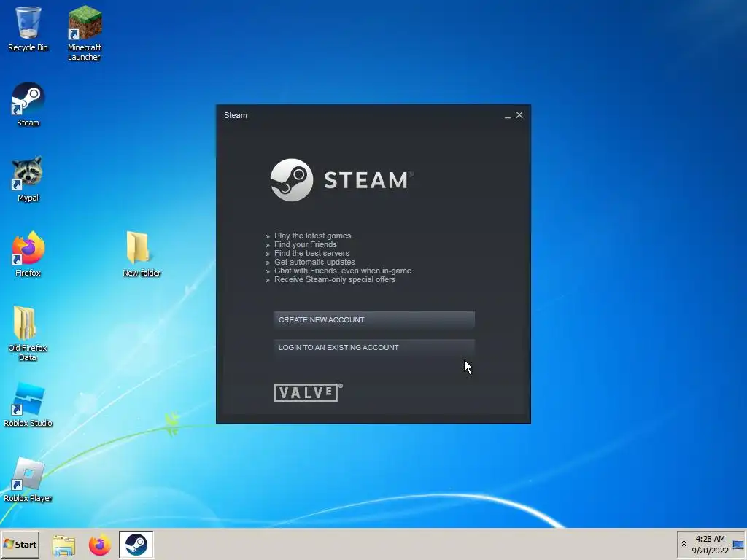This screenshot has height=560, width=747.
Task: Click the VALVE logo
Action: (x=309, y=392)
